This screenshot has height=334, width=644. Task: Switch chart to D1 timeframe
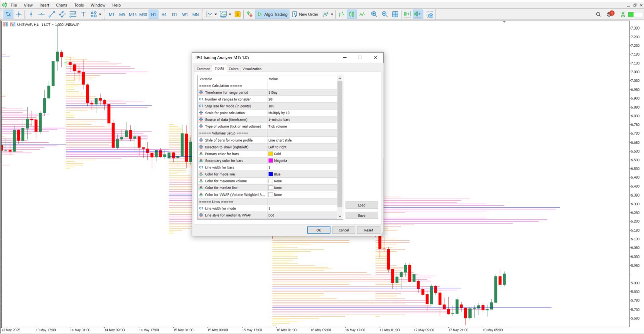point(174,14)
